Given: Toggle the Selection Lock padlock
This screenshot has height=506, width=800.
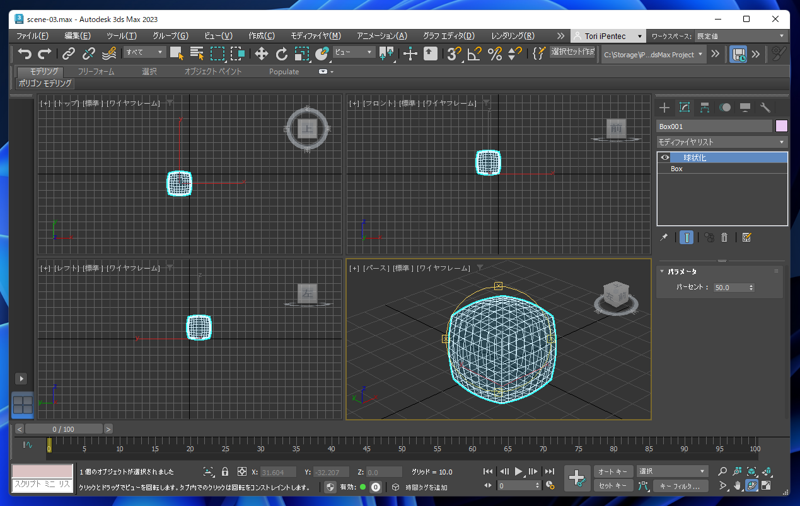Looking at the screenshot, I should pyautogui.click(x=225, y=472).
